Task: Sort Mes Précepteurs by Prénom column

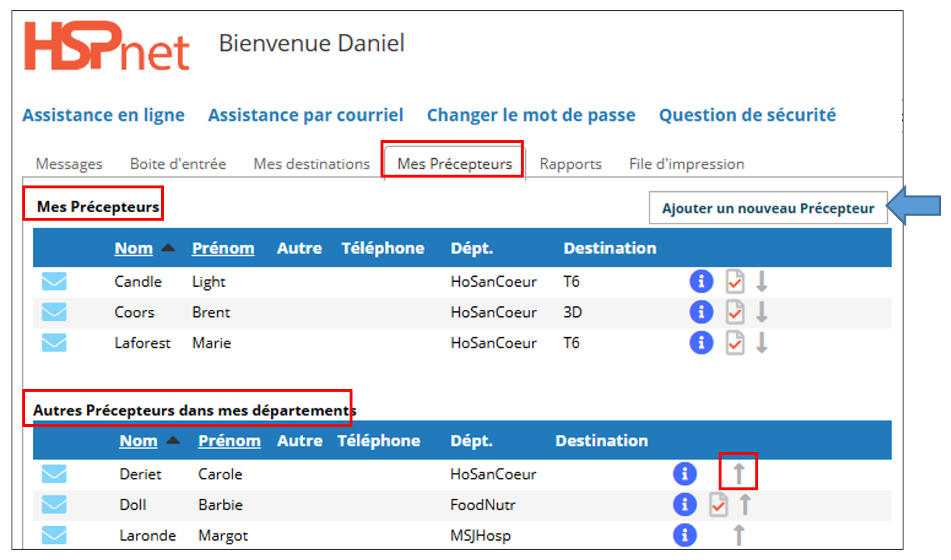Action: (223, 248)
